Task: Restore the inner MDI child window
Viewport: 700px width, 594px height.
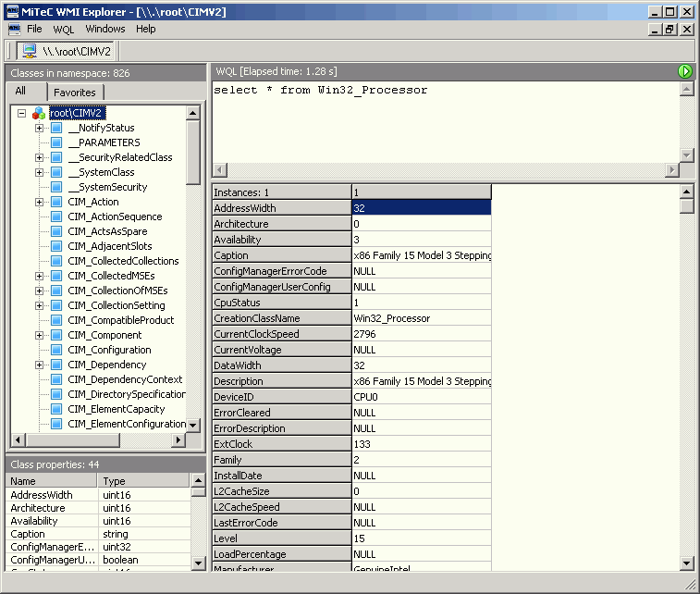Action: (669, 30)
